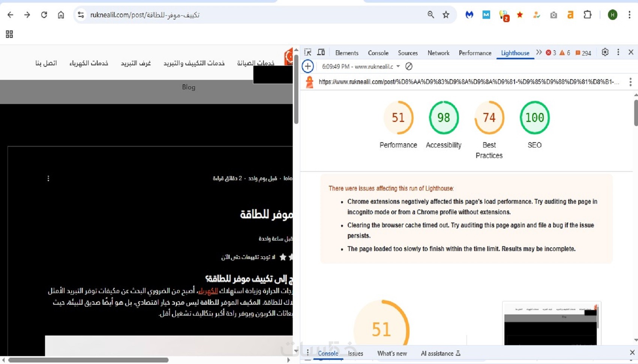Open the Chrome three-dot menu

coord(629,15)
